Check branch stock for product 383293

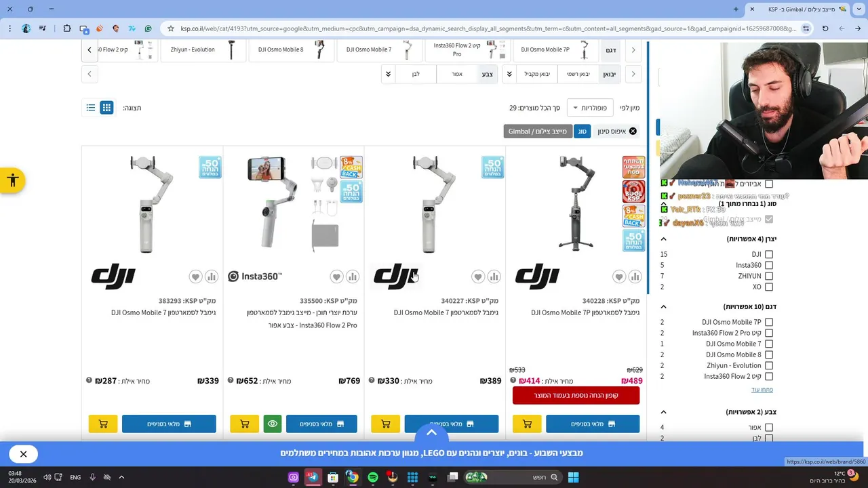tap(169, 424)
